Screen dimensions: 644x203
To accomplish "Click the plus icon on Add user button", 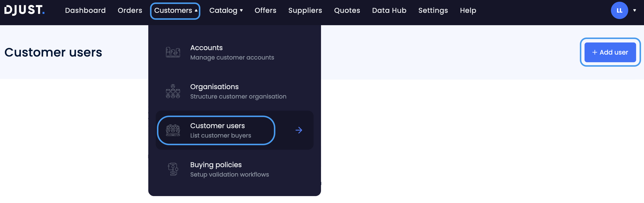I will point(595,52).
